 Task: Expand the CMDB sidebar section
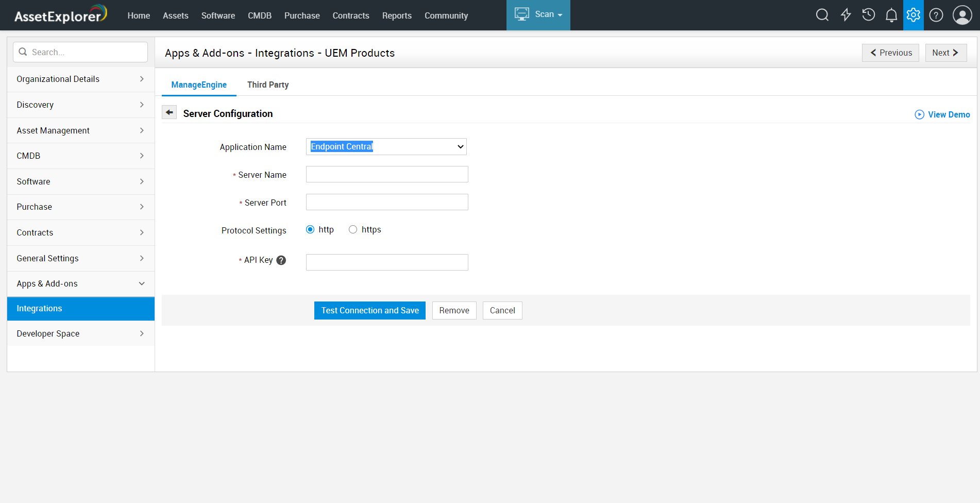point(81,156)
